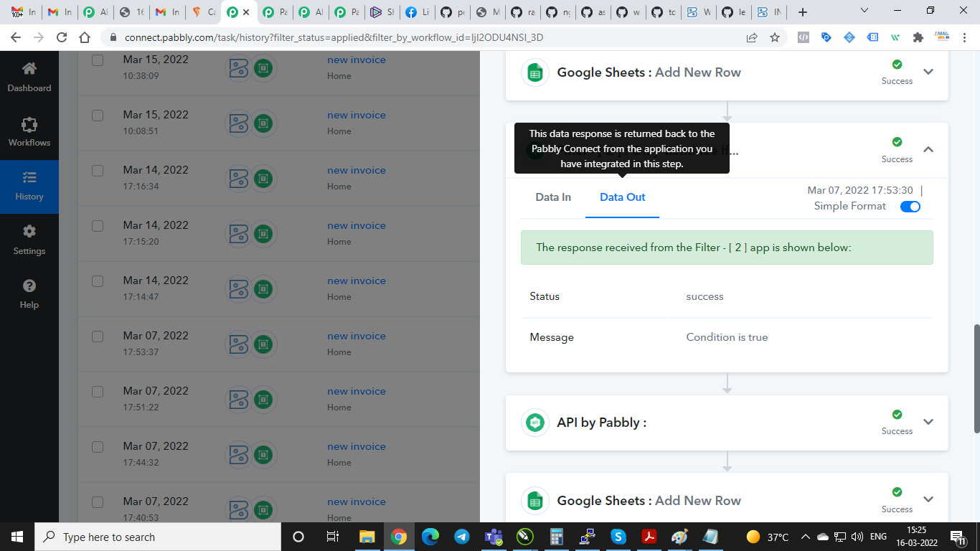
Task: Click the page's vertical scrollbar thumb
Action: tap(976, 379)
